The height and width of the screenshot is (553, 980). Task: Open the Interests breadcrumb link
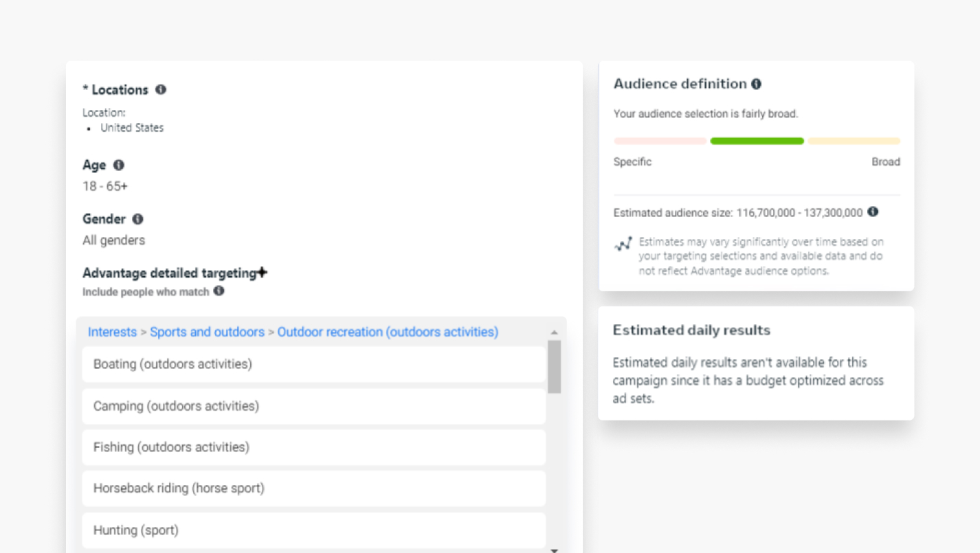(112, 332)
